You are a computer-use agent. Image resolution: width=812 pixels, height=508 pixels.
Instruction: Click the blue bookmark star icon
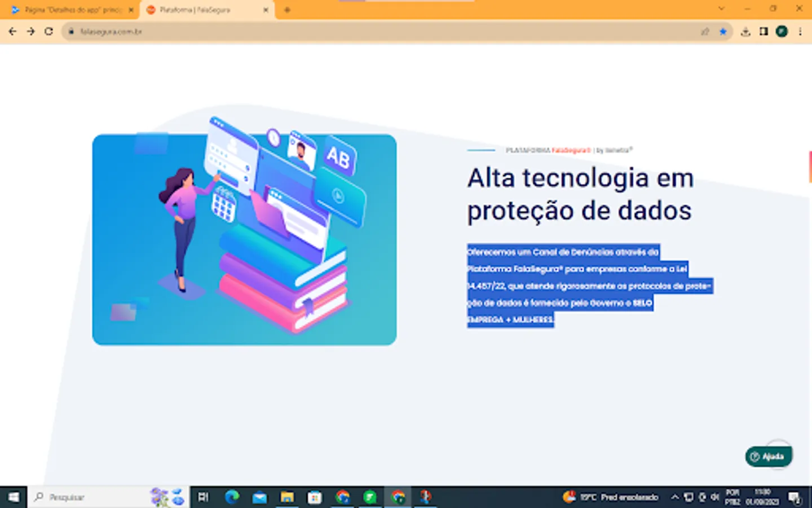tap(723, 32)
